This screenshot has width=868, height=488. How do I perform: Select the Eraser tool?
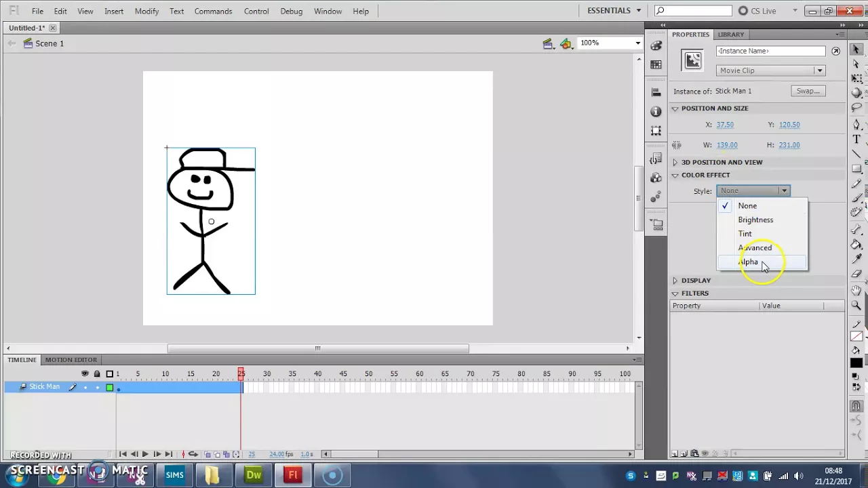pyautogui.click(x=856, y=274)
